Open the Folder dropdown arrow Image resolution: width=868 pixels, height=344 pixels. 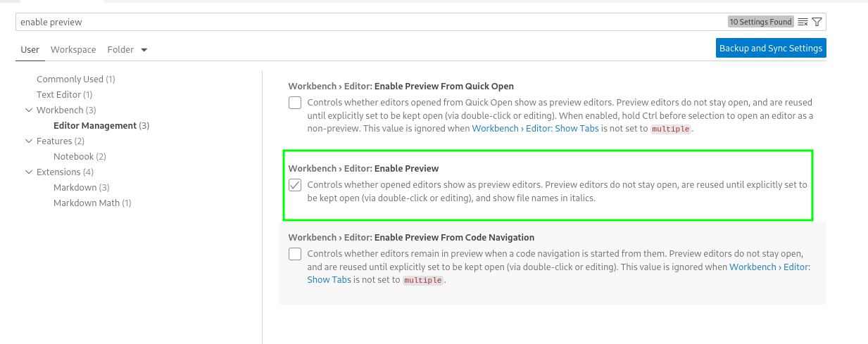[144, 50]
